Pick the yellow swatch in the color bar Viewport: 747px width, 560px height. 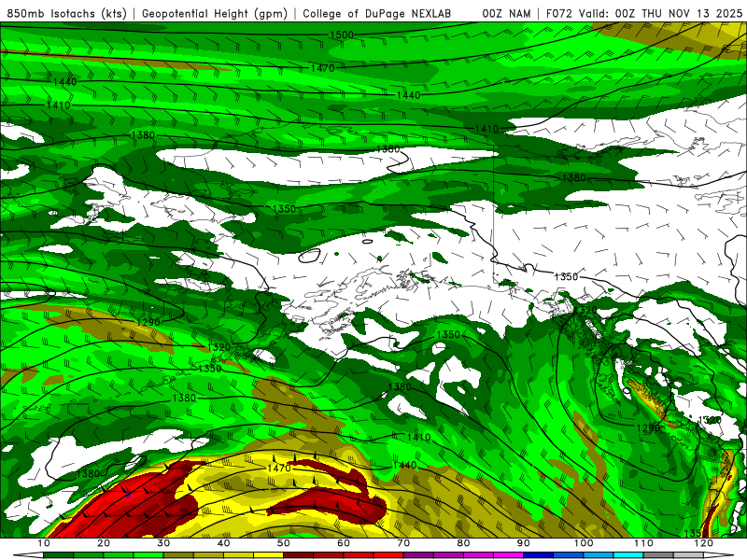[x=268, y=555]
